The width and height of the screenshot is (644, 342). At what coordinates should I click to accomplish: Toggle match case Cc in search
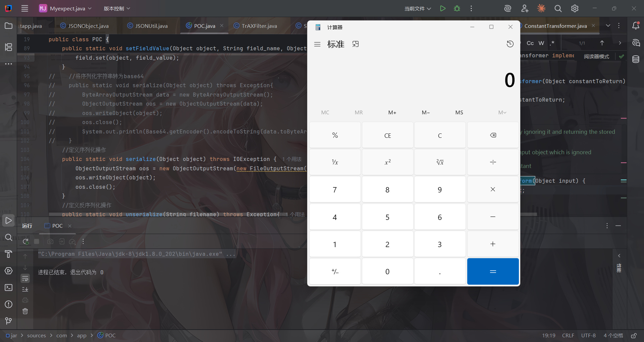click(530, 43)
